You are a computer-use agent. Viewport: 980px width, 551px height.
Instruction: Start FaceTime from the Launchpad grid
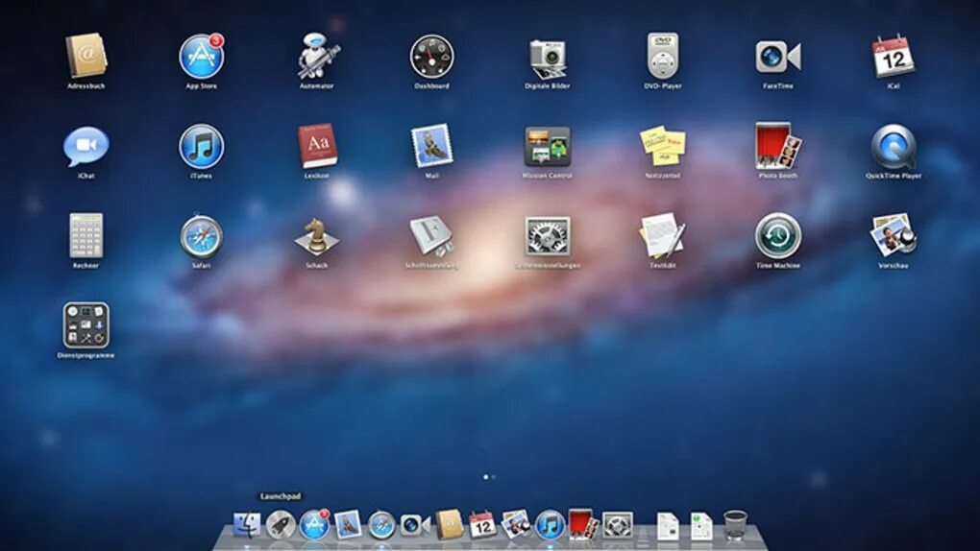click(778, 57)
